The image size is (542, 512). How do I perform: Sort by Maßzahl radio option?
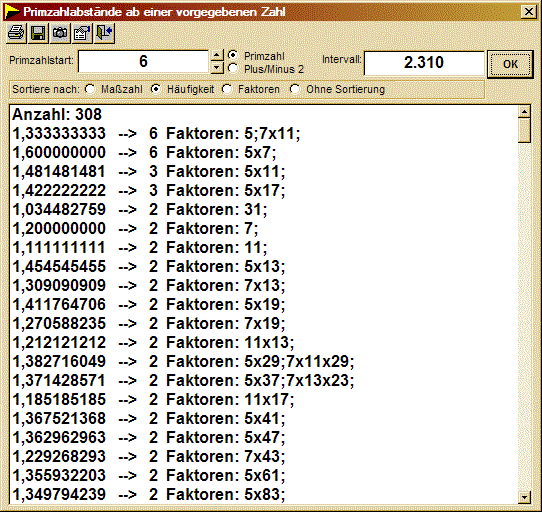[90, 89]
